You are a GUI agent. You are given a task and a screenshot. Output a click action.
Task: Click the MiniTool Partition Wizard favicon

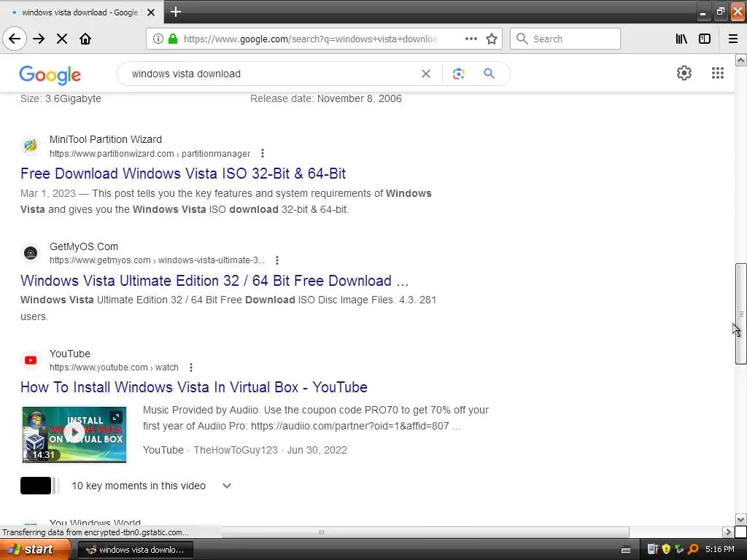tap(31, 145)
